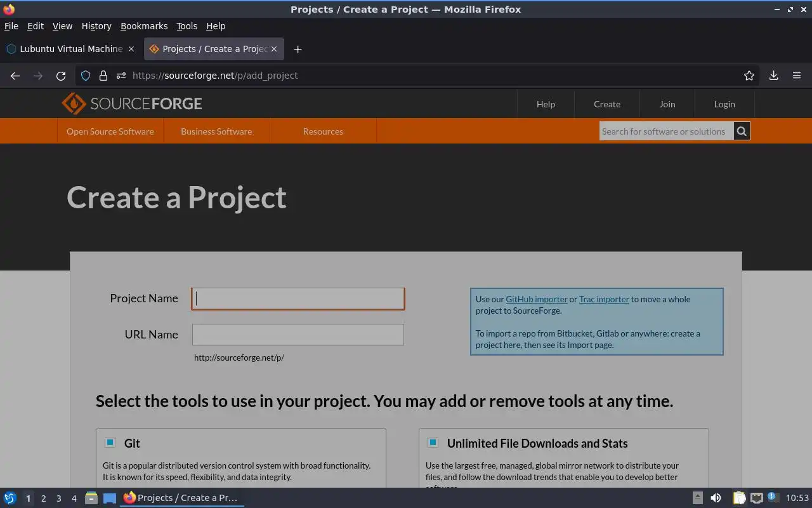Screen dimensions: 812x508
Task: Reload the current page
Action: pyautogui.click(x=61, y=76)
